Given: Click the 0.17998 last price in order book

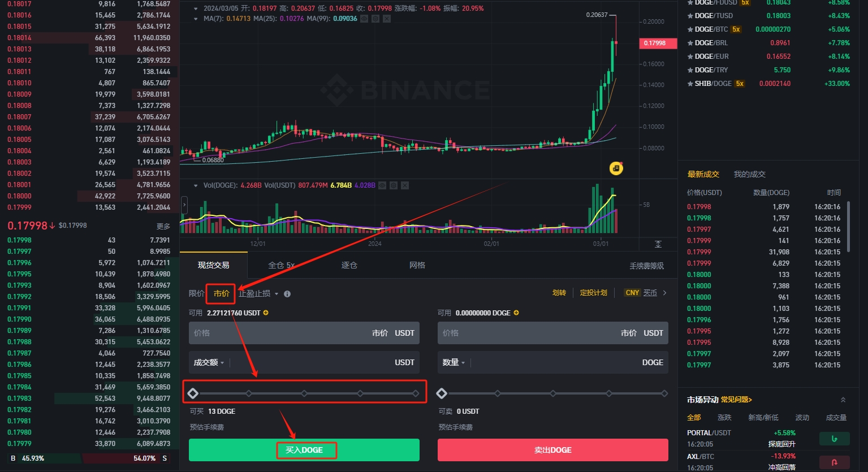Looking at the screenshot, I should [27, 226].
